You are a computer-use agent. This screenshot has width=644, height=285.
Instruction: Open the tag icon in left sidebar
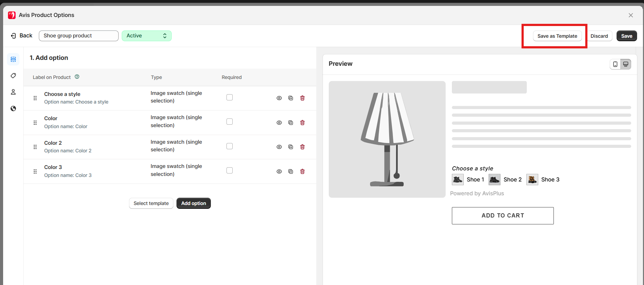point(13,75)
